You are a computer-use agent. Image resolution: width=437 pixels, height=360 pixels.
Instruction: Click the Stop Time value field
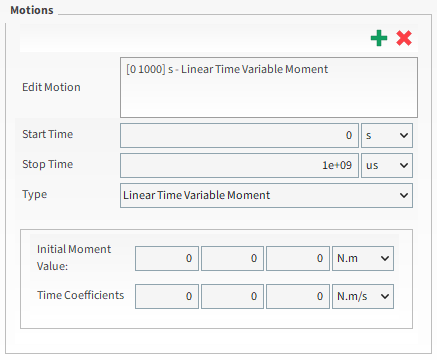(x=239, y=165)
